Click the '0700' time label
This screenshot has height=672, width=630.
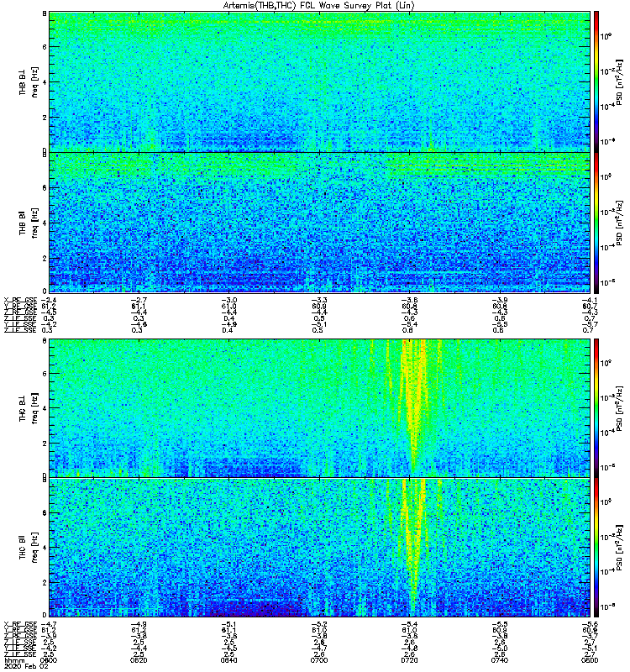pyautogui.click(x=319, y=660)
